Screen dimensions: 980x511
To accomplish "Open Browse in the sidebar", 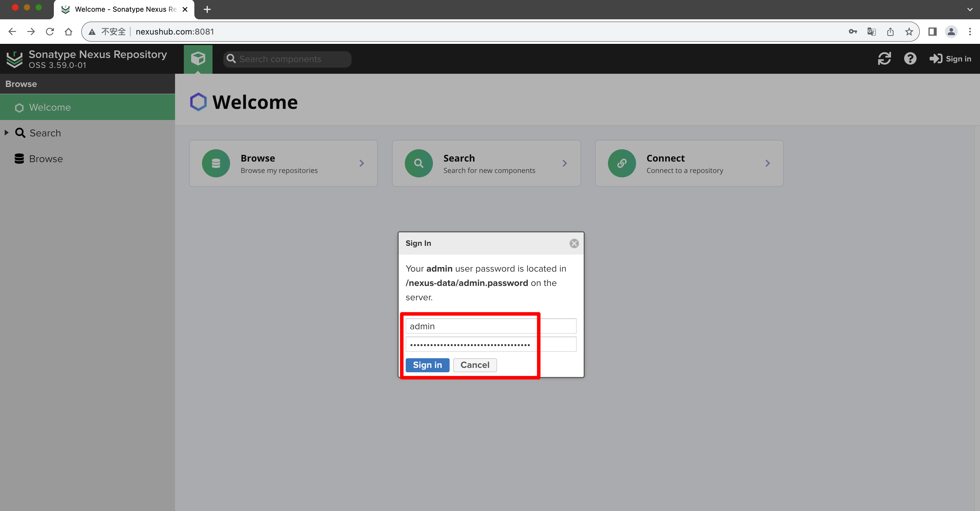I will (x=46, y=159).
